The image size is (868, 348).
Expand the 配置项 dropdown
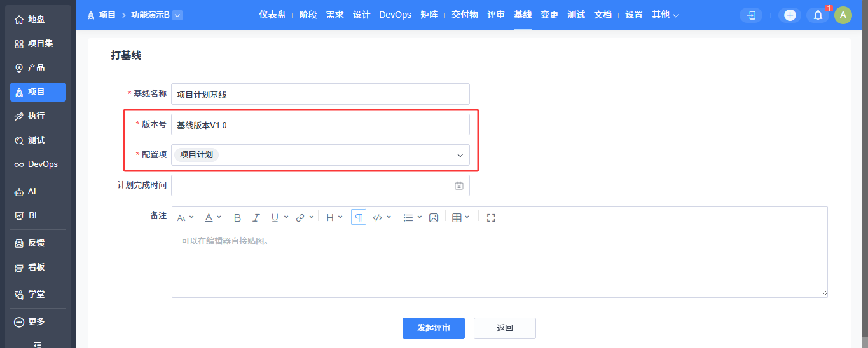[x=460, y=155]
